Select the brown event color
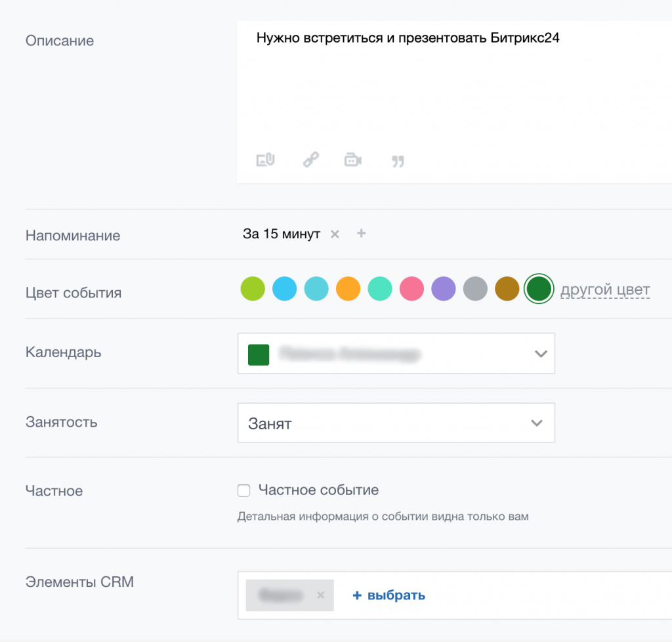This screenshot has width=672, height=642. pos(507,289)
